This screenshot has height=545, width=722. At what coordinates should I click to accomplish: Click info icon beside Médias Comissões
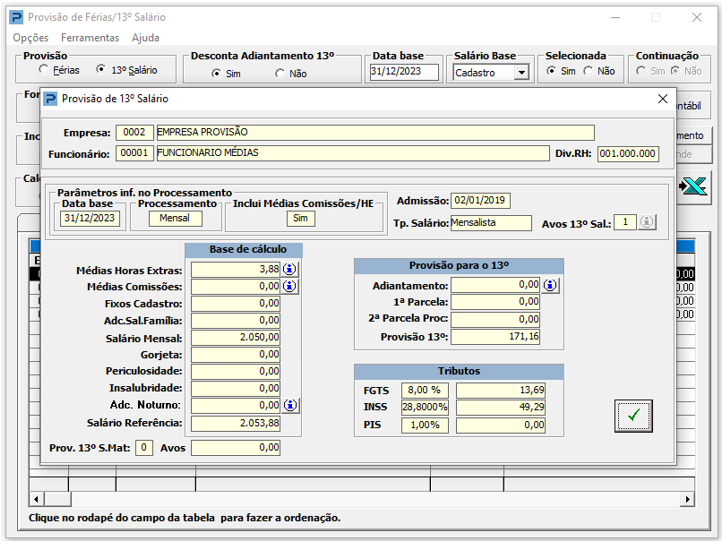[x=290, y=286]
